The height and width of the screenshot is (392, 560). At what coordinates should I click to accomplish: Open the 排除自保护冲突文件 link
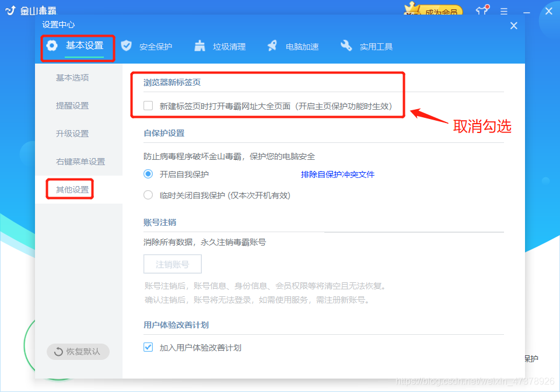(338, 174)
